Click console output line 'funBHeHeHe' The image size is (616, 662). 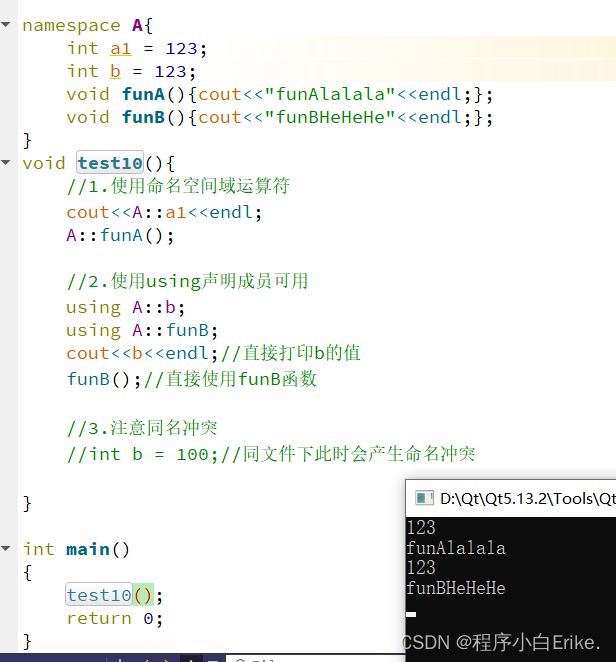(456, 588)
